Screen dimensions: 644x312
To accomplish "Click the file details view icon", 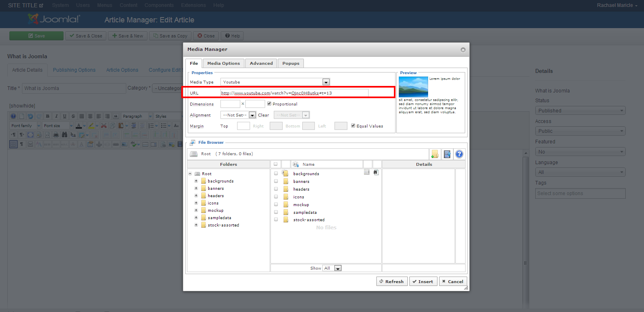I will point(367,172).
